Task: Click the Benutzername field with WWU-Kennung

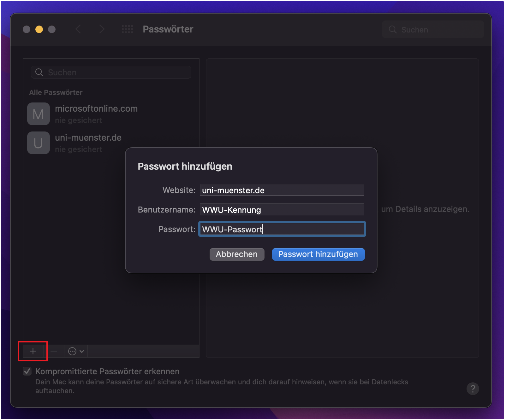Action: (x=282, y=209)
